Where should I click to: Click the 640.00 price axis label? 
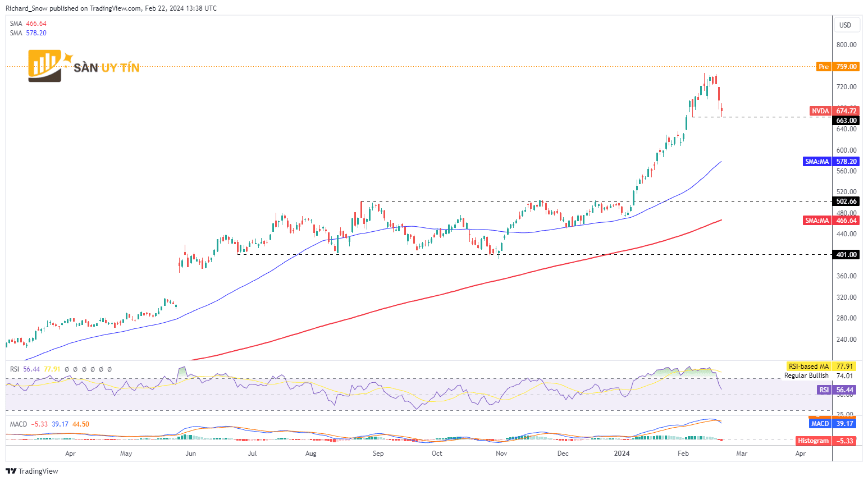pos(846,129)
